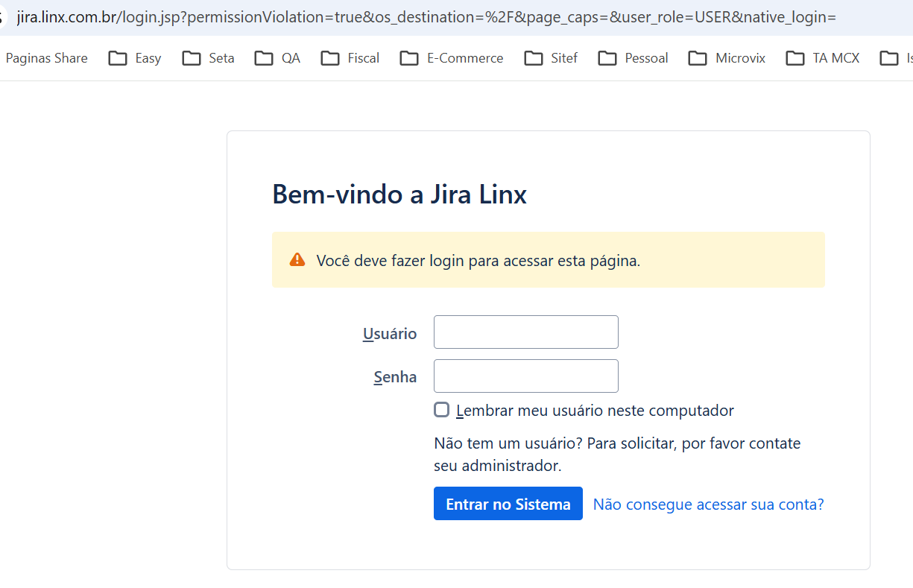Open the Paginas Share bookmark
Screen dimensions: 913x588
coord(46,58)
